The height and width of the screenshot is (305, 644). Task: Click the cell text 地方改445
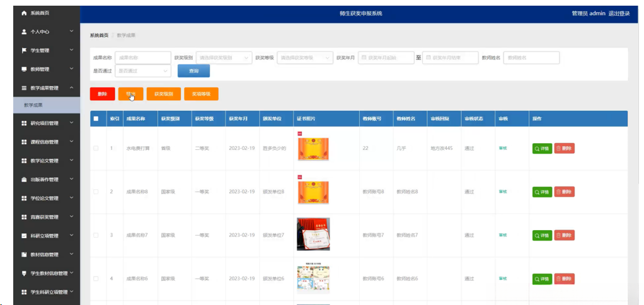pyautogui.click(x=442, y=148)
